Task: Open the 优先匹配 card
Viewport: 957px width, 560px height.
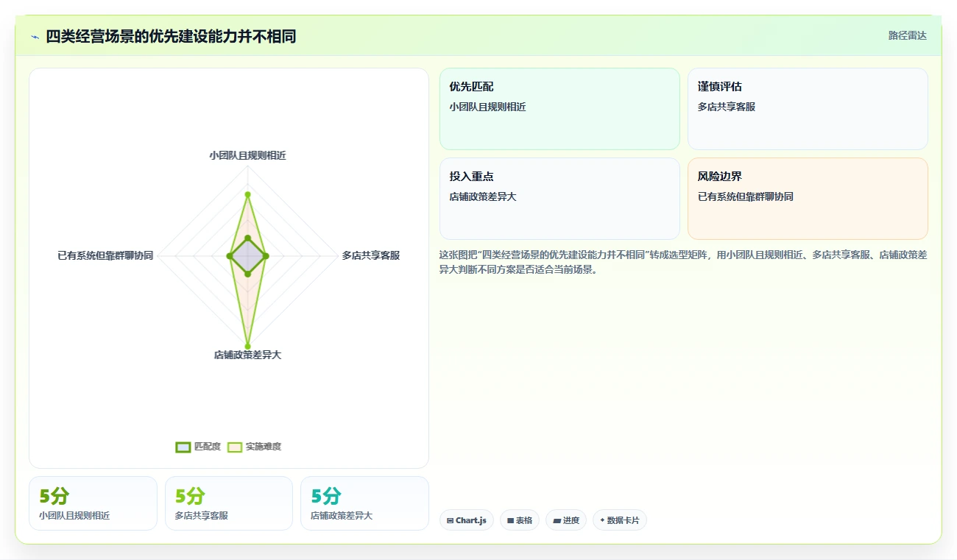Action: pos(559,109)
